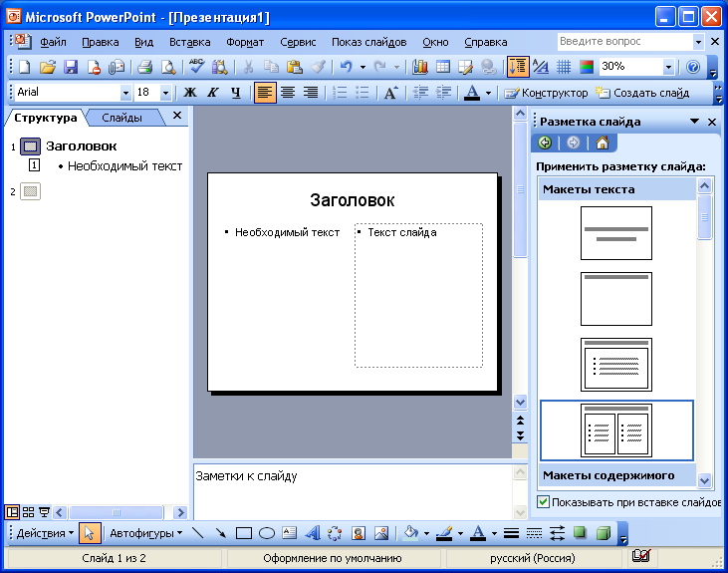Switch to the Слайды tab
Image resolution: width=728 pixels, height=573 pixels.
[x=122, y=118]
